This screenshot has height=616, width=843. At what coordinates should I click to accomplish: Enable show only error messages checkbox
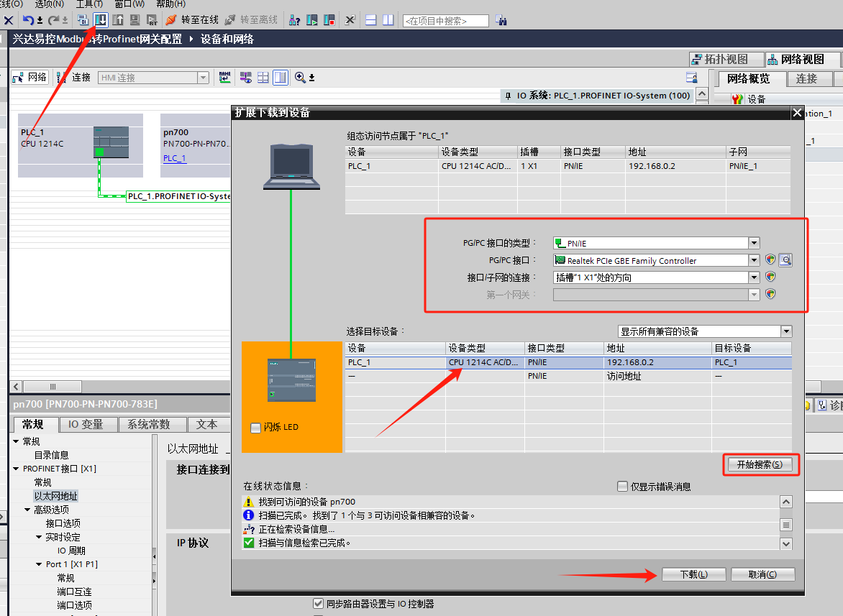(x=623, y=487)
